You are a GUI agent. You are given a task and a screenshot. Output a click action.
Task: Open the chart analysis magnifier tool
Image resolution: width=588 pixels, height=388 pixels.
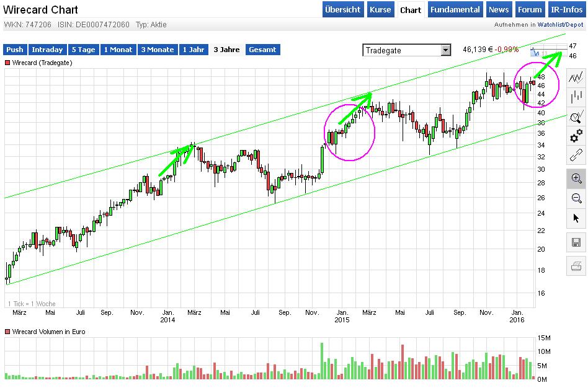coord(576,117)
